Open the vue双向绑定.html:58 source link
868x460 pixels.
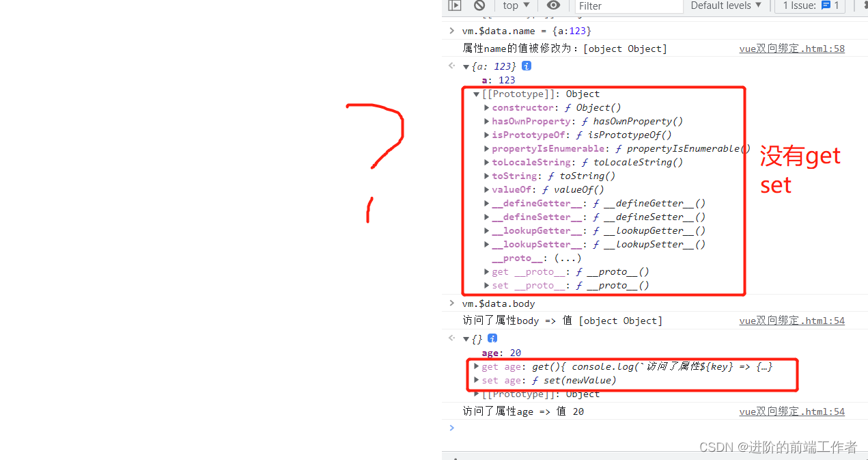(x=792, y=49)
